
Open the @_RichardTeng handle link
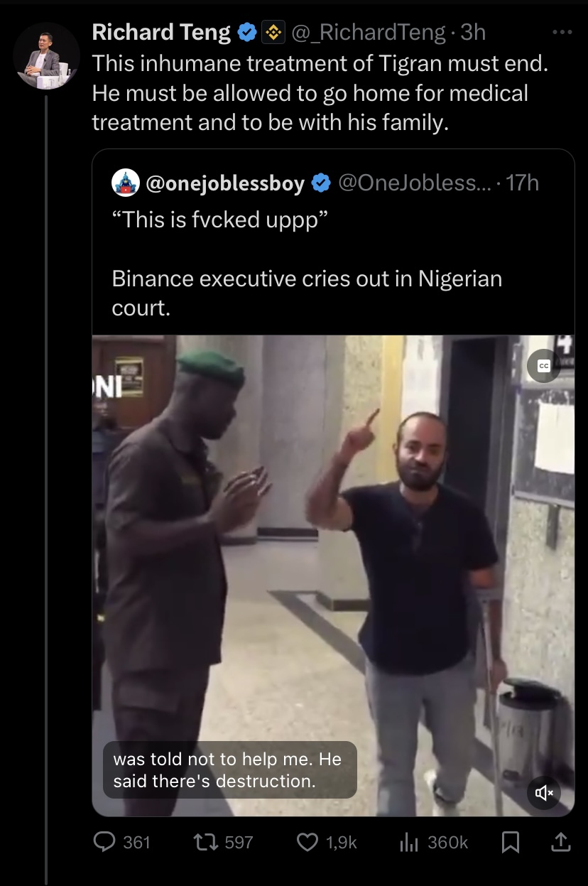click(x=369, y=33)
